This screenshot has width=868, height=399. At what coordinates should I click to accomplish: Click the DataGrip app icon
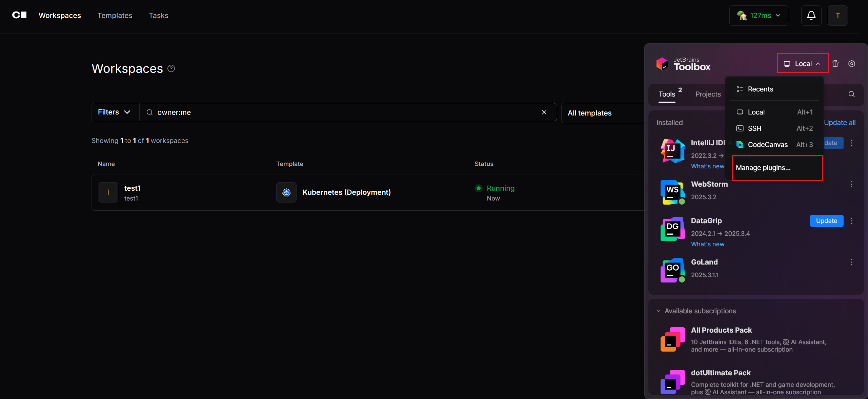click(x=672, y=229)
